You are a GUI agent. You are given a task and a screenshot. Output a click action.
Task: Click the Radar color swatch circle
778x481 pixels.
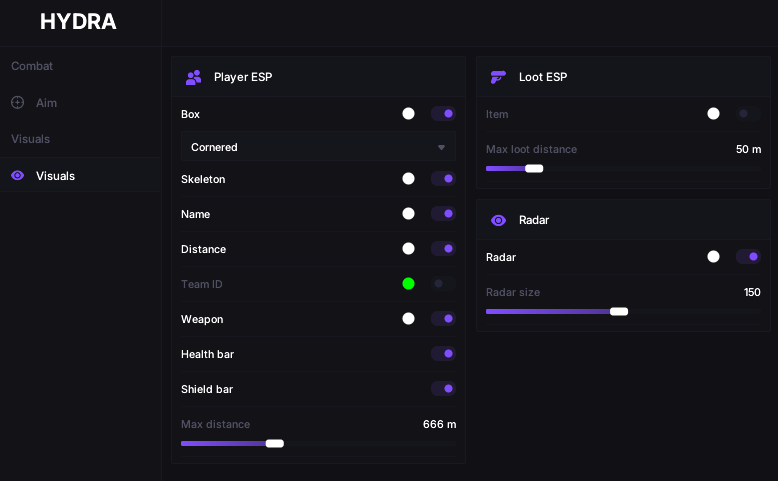(713, 257)
